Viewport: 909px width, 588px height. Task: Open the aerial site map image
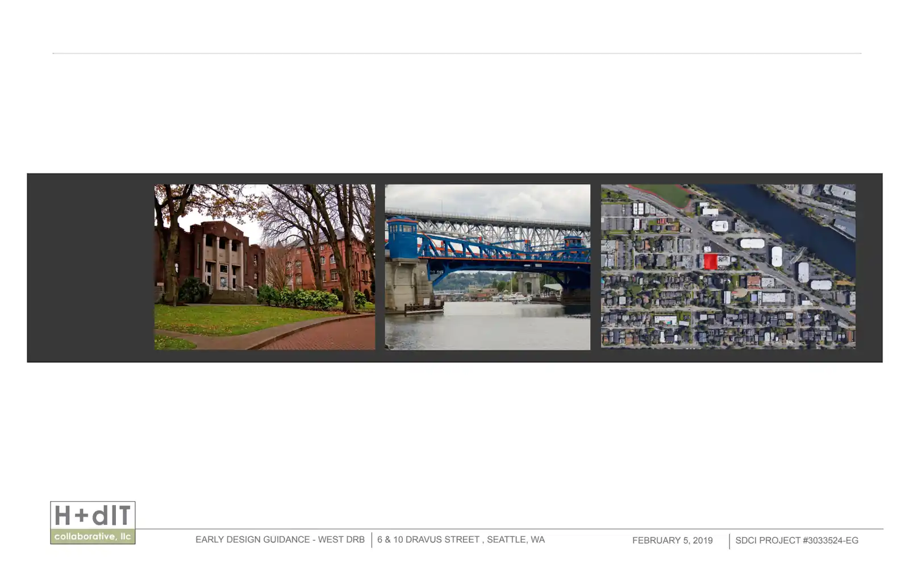728,266
